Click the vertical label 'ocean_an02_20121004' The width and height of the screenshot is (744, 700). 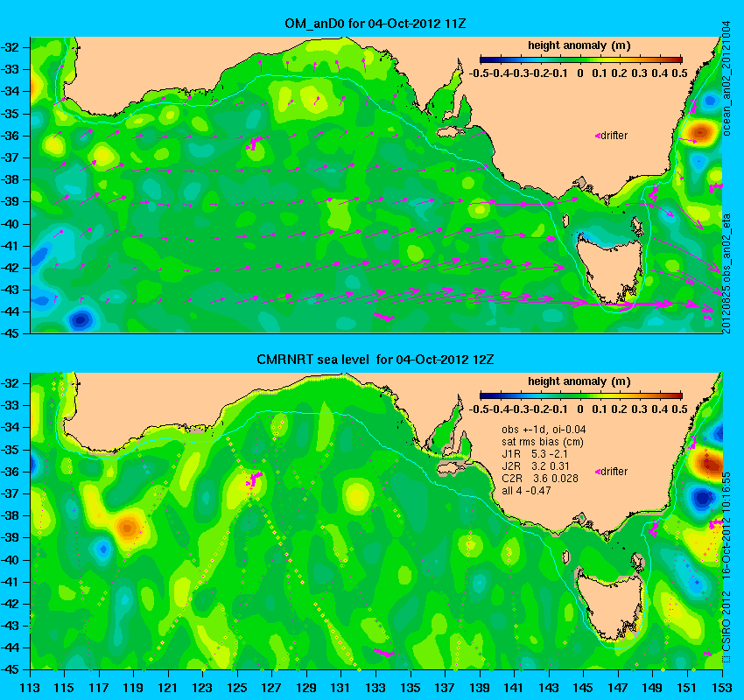point(726,78)
